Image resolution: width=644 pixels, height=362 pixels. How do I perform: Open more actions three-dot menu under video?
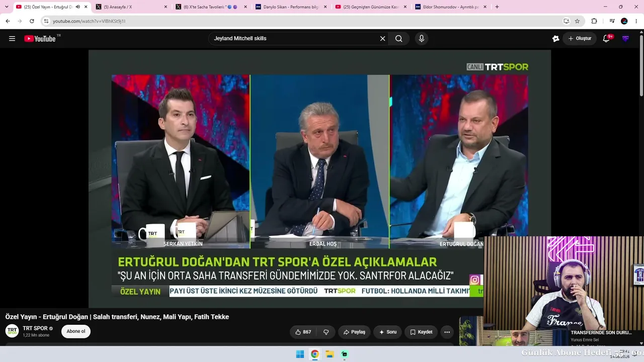(447, 332)
